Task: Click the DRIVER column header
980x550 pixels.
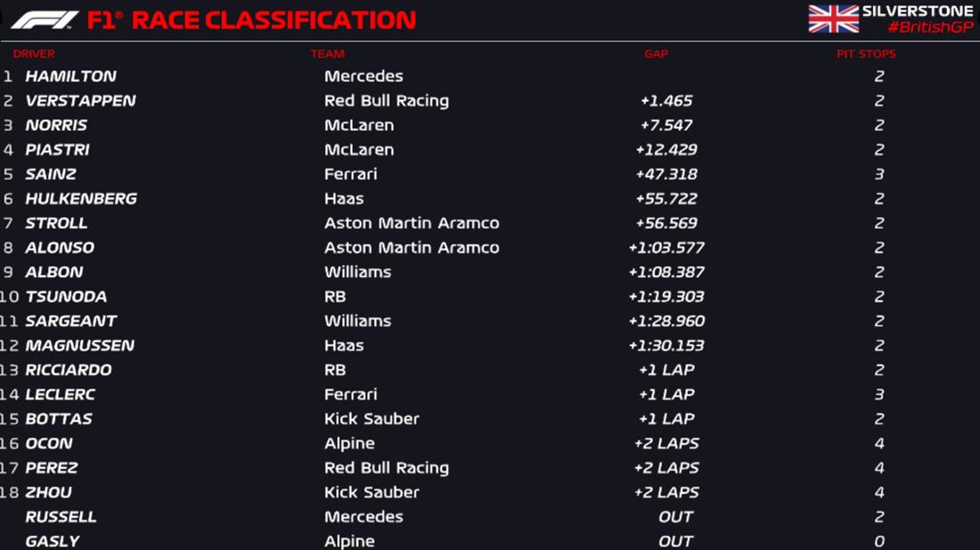Action: coord(34,54)
